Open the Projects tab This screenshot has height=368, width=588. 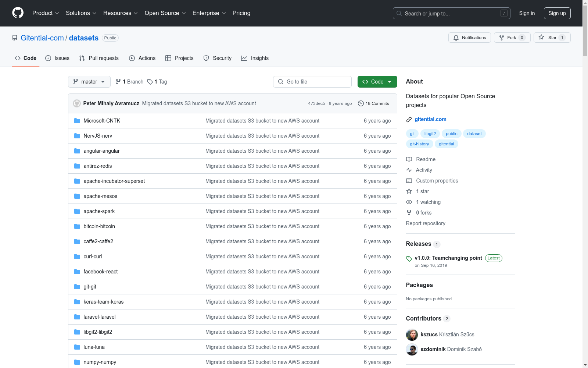tap(179, 58)
